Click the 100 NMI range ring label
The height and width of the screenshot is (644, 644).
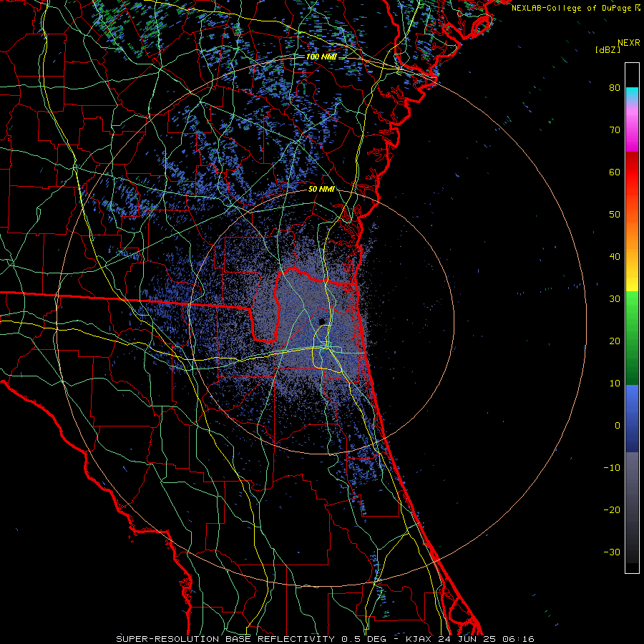pos(321,57)
